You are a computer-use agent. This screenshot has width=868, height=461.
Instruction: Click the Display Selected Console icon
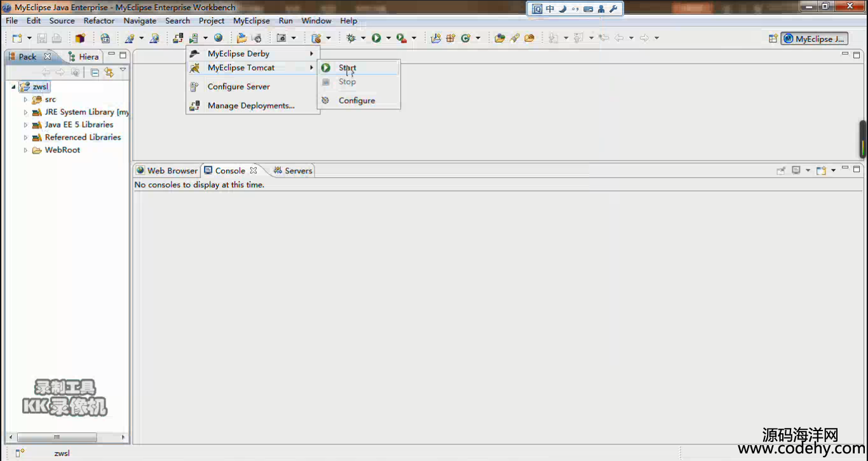pos(796,170)
